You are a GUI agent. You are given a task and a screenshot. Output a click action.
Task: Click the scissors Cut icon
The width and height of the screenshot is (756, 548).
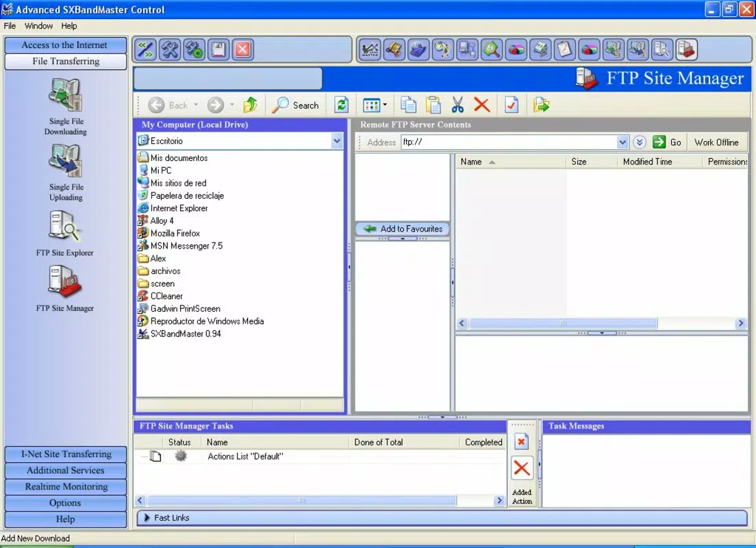pos(457,105)
